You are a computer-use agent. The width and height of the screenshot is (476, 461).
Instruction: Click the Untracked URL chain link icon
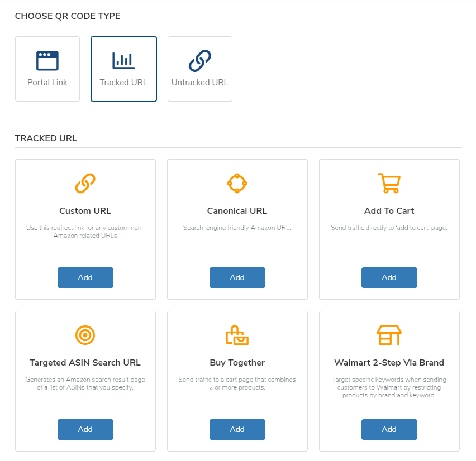point(199,59)
